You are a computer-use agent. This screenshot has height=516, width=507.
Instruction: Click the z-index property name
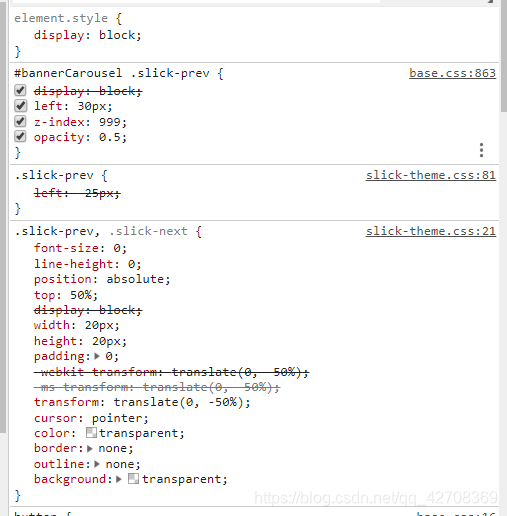pyautogui.click(x=59, y=122)
